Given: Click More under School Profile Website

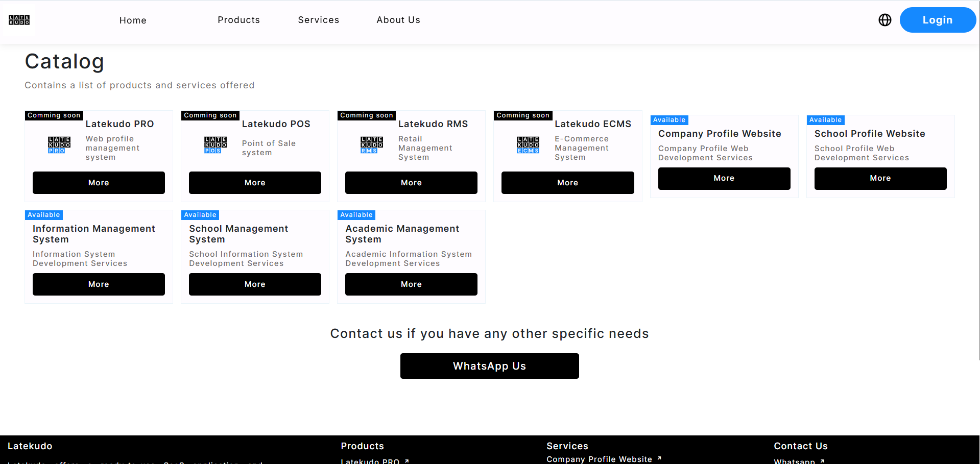Looking at the screenshot, I should click(x=880, y=178).
